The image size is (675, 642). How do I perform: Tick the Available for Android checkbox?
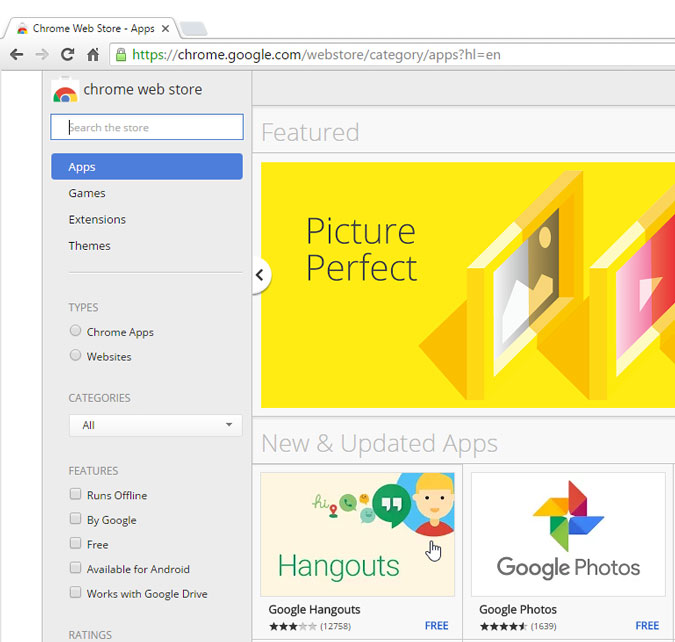click(x=75, y=568)
